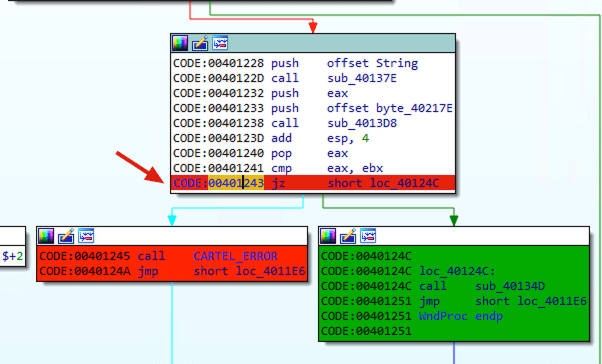This screenshot has width=602, height=364.
Task: Click the color palette icon in top node
Action: click(180, 43)
